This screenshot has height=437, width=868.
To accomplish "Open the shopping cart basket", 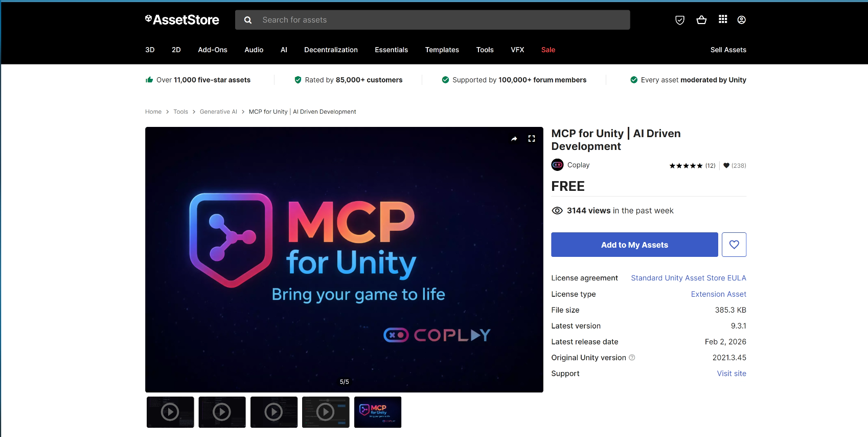I will (x=701, y=20).
